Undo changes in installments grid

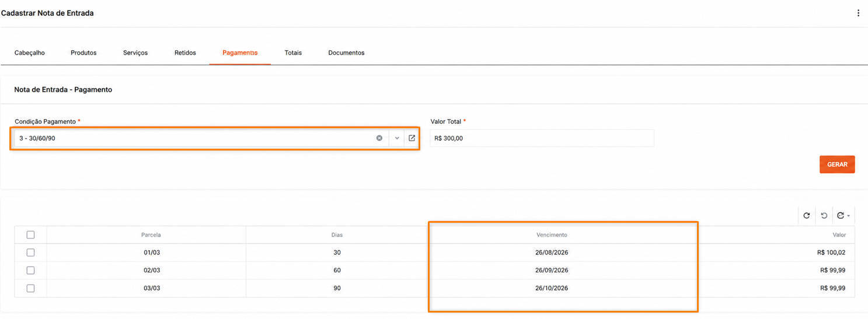pyautogui.click(x=824, y=216)
